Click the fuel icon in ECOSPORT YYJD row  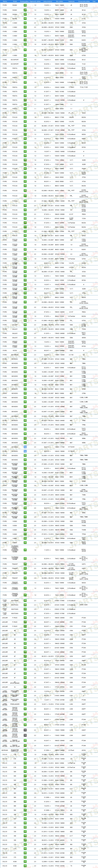coord(25,64)
